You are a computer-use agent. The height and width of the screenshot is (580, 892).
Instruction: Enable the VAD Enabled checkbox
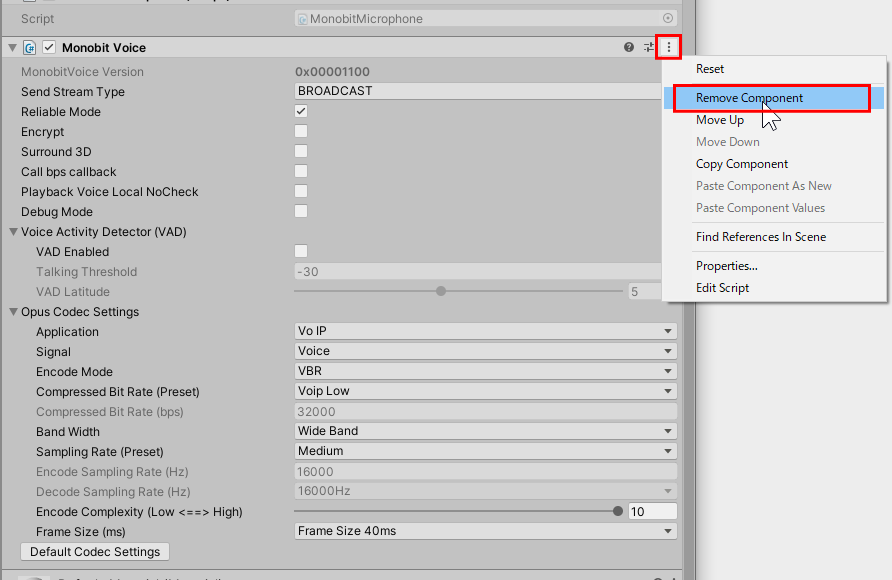tap(301, 251)
